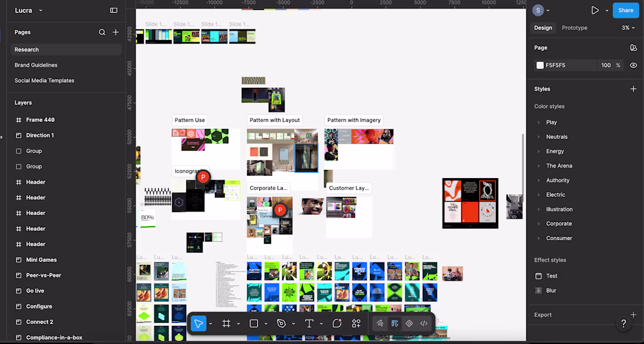Select the Text tool
This screenshot has width=644, height=344.
pos(309,324)
